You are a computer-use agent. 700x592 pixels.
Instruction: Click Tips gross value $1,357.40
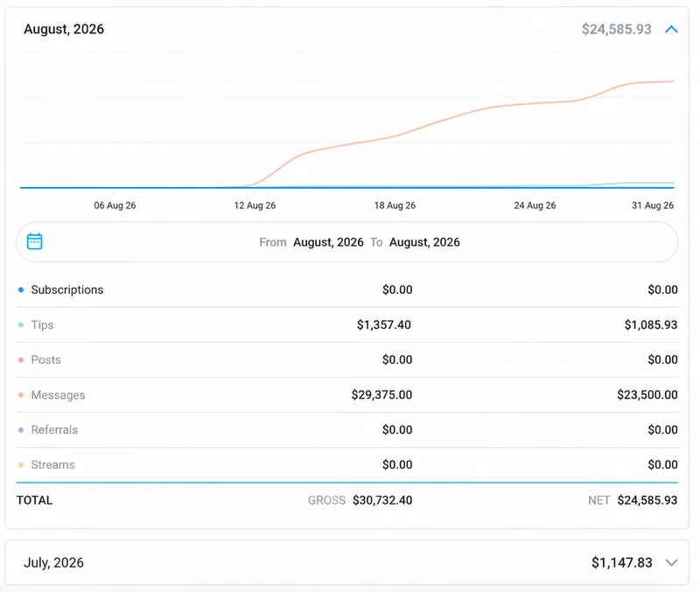384,324
